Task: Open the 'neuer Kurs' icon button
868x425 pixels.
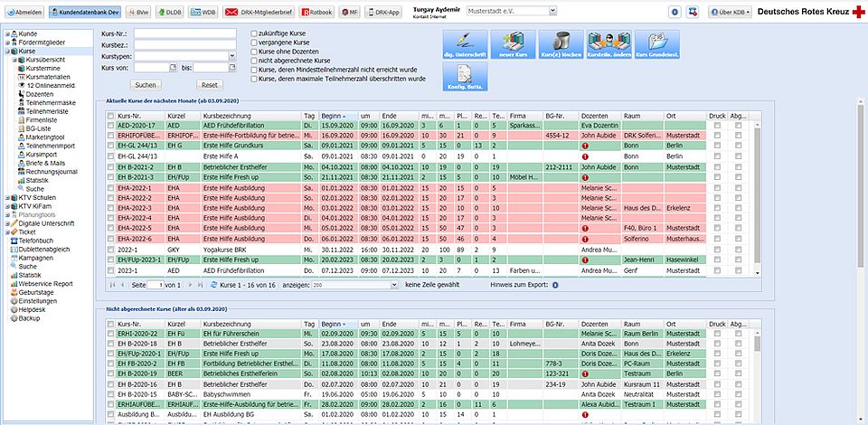Action: (x=511, y=43)
